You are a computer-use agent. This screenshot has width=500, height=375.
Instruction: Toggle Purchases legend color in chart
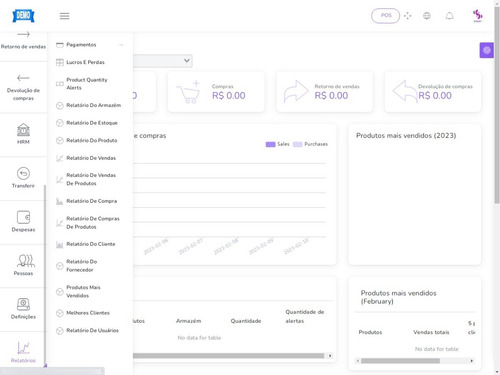click(x=298, y=144)
